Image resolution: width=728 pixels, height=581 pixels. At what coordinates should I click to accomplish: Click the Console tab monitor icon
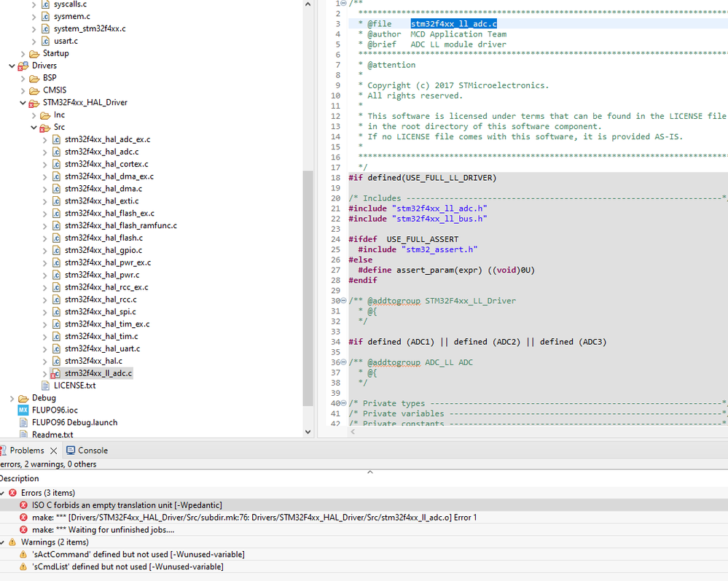pos(71,450)
